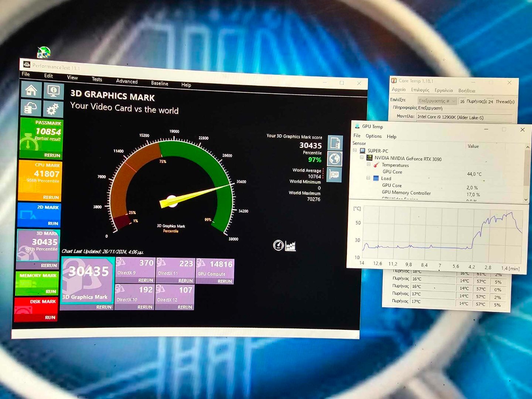Screen dimensions: 532x399
Task: Open the Επεξεργαστής # dropdown in Core Temp
Action: (x=437, y=101)
